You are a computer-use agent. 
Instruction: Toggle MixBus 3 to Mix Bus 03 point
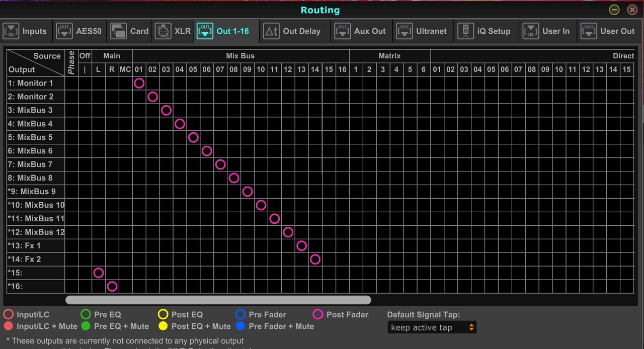pyautogui.click(x=167, y=110)
